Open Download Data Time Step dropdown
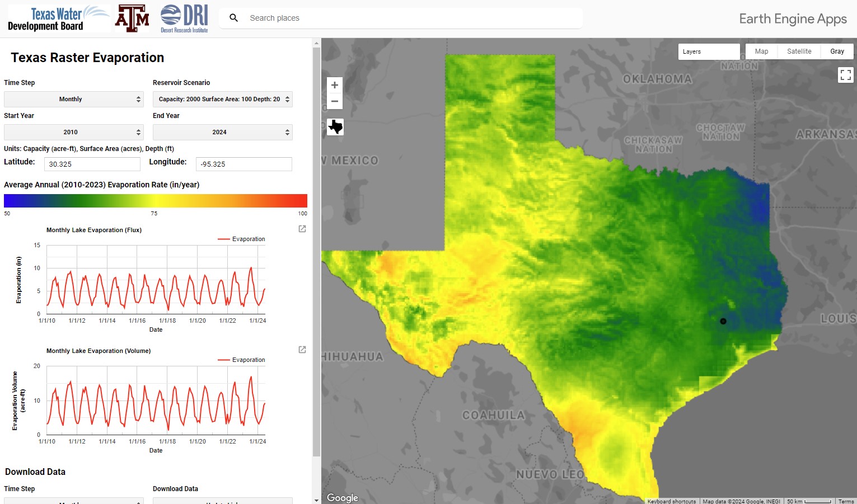Screen dimensions: 857x504 pyautogui.click(x=74, y=501)
